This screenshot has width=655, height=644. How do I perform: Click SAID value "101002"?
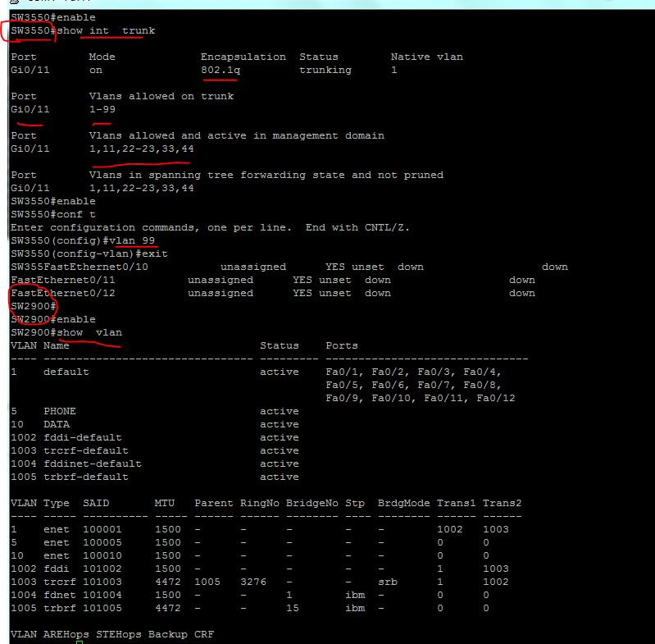coord(102,569)
